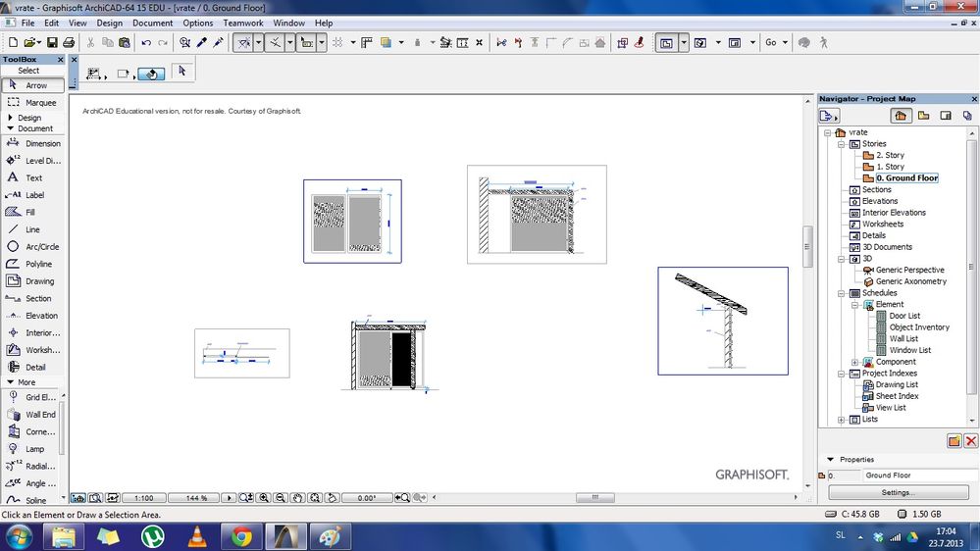Click the Save floppy disk icon
This screenshot has width=980, height=551.
pos(52,42)
